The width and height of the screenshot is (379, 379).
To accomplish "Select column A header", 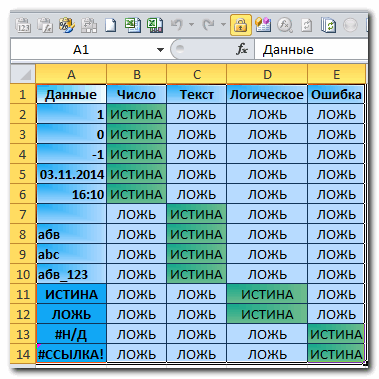I will [71, 74].
